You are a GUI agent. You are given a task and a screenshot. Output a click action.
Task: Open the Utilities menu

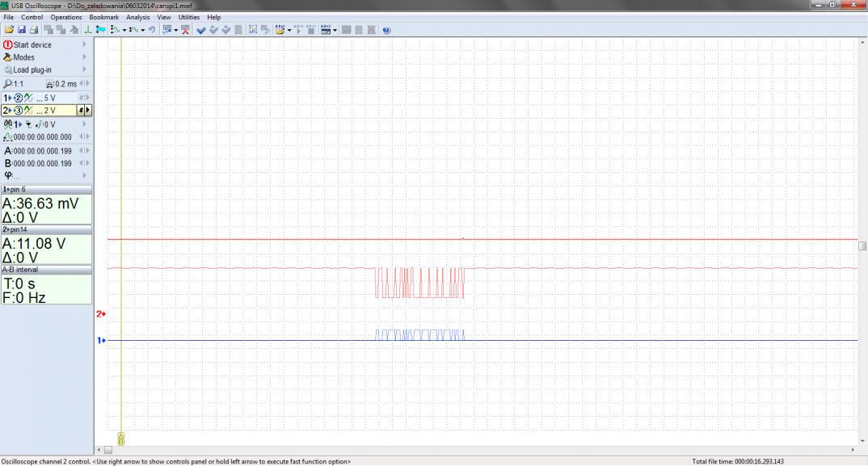189,17
